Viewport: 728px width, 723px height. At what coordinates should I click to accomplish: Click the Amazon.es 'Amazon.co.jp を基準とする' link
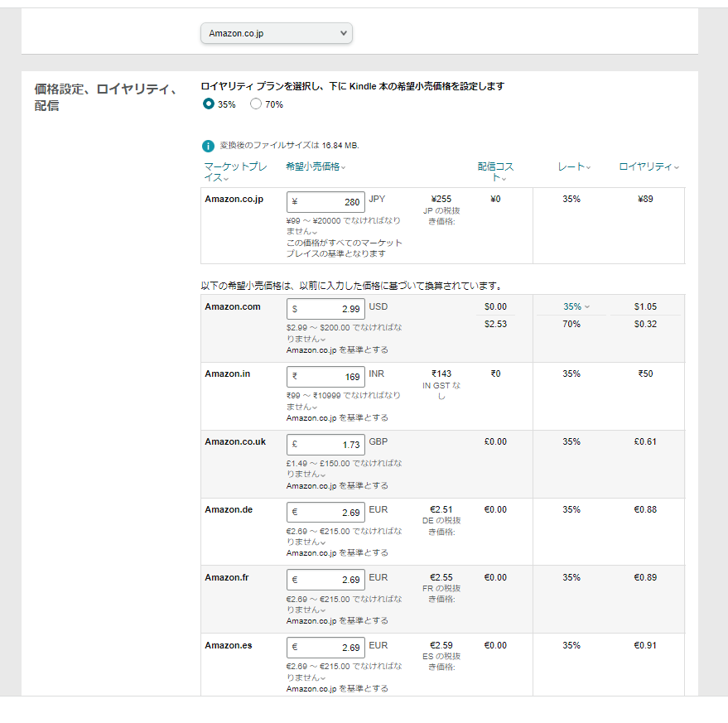[x=337, y=688]
